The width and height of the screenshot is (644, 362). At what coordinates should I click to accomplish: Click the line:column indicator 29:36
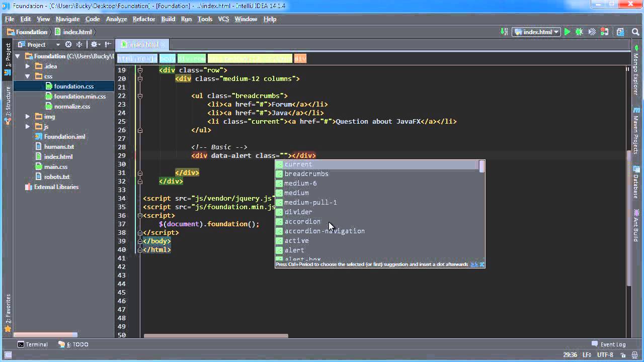[x=570, y=355]
